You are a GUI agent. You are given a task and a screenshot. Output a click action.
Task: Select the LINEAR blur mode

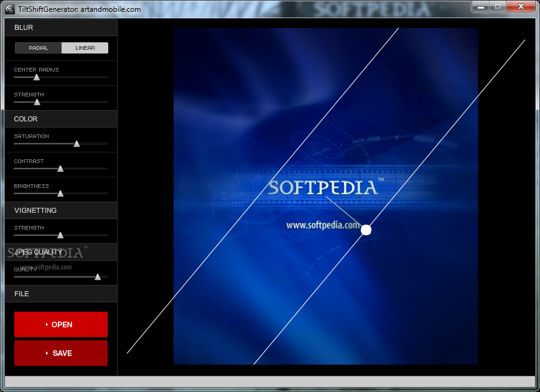tap(85, 48)
